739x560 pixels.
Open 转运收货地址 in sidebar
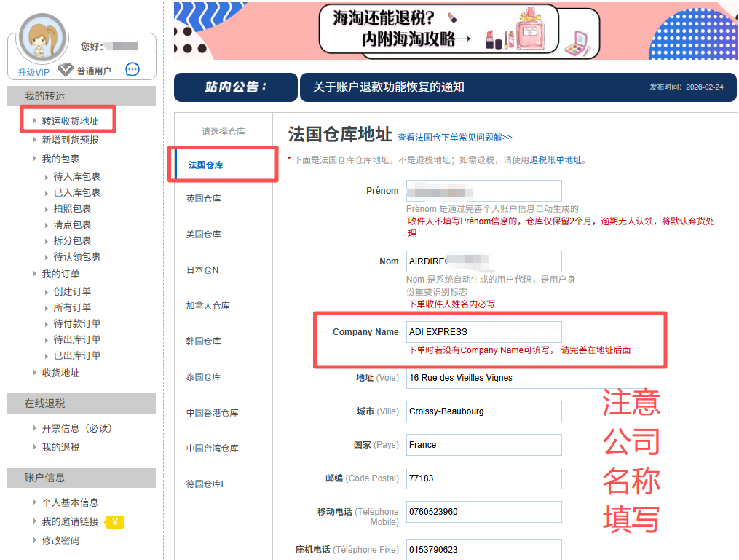click(x=69, y=121)
